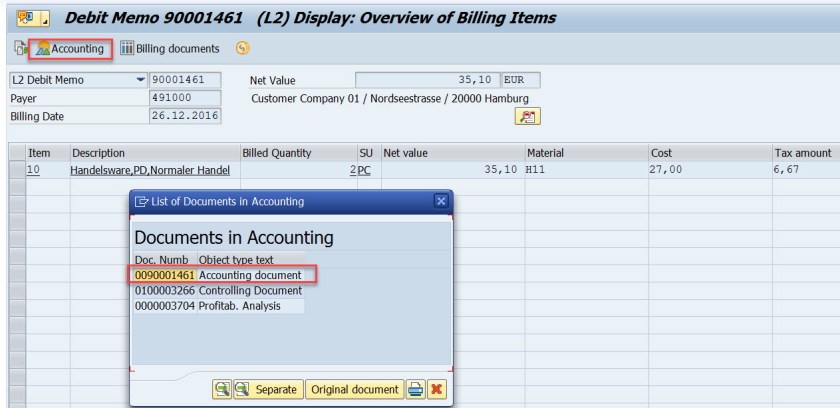Click the Net value column header
This screenshot has height=408, width=840.
(453, 153)
